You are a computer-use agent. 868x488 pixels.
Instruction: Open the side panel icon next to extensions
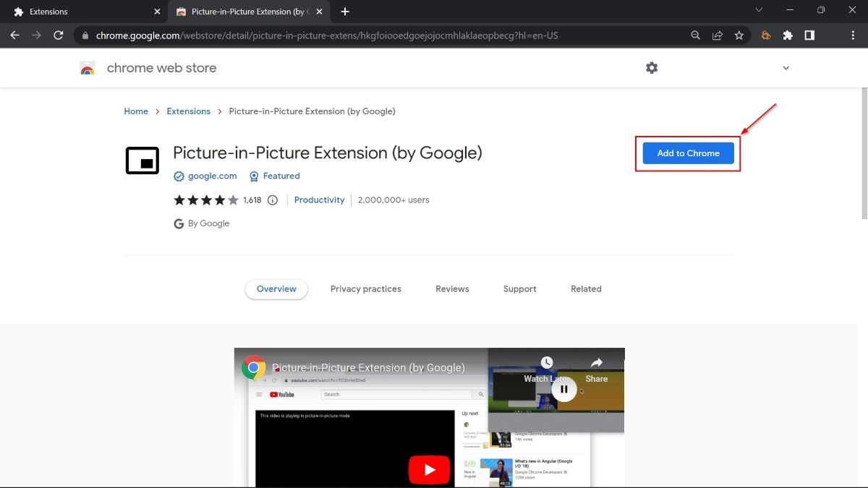(x=809, y=35)
